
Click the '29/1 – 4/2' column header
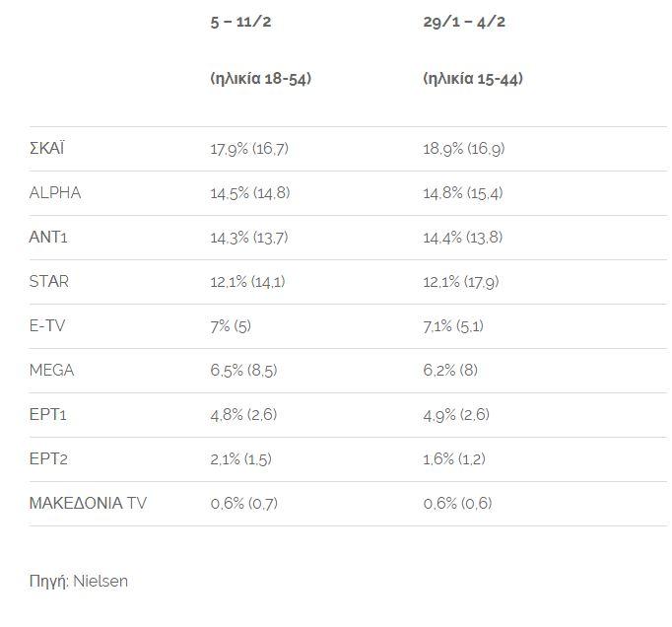coord(465,22)
